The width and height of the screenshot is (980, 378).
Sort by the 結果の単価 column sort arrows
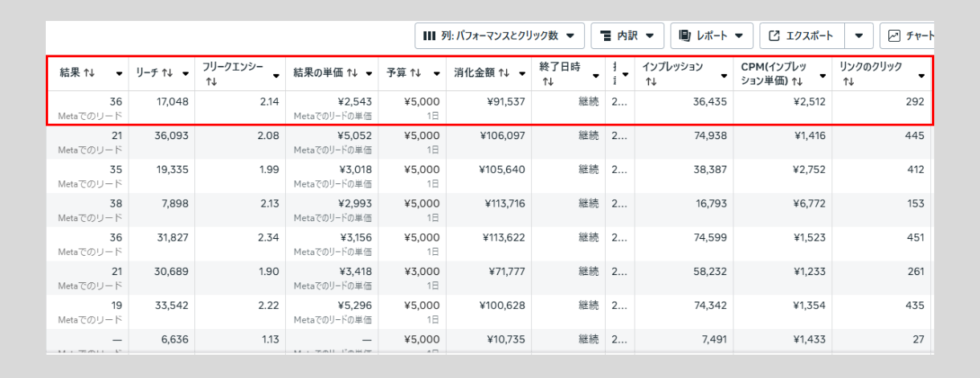tap(353, 73)
